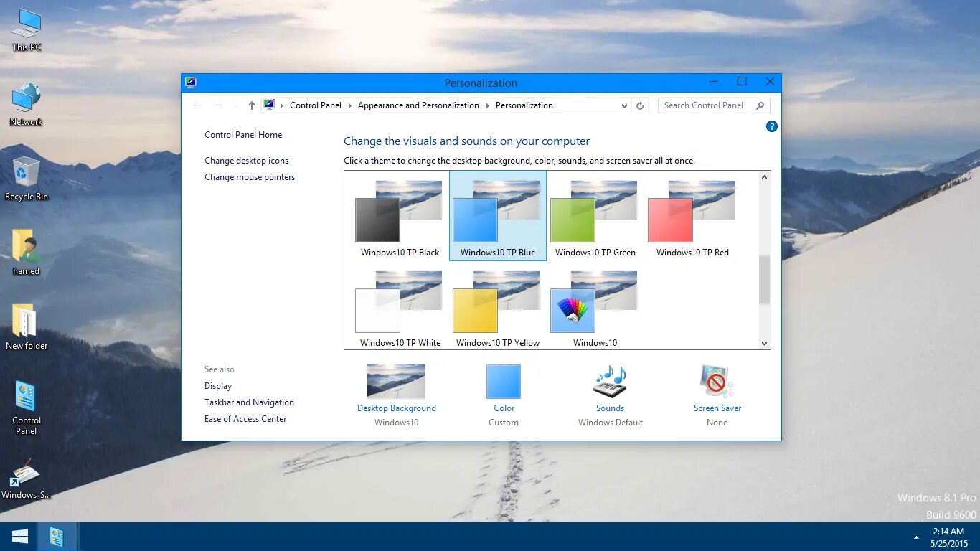Click the 'Custom' color label
The width and height of the screenshot is (980, 551).
[x=504, y=423]
